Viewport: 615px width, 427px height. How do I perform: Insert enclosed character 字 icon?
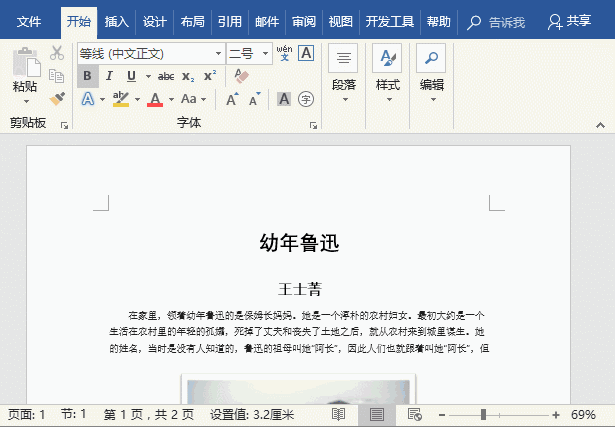point(306,99)
